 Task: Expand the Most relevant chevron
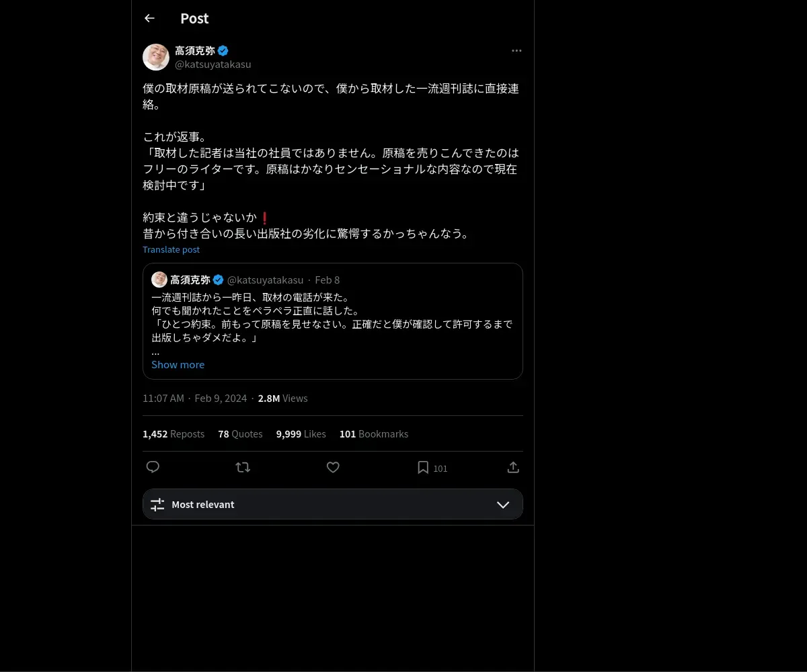tap(503, 505)
